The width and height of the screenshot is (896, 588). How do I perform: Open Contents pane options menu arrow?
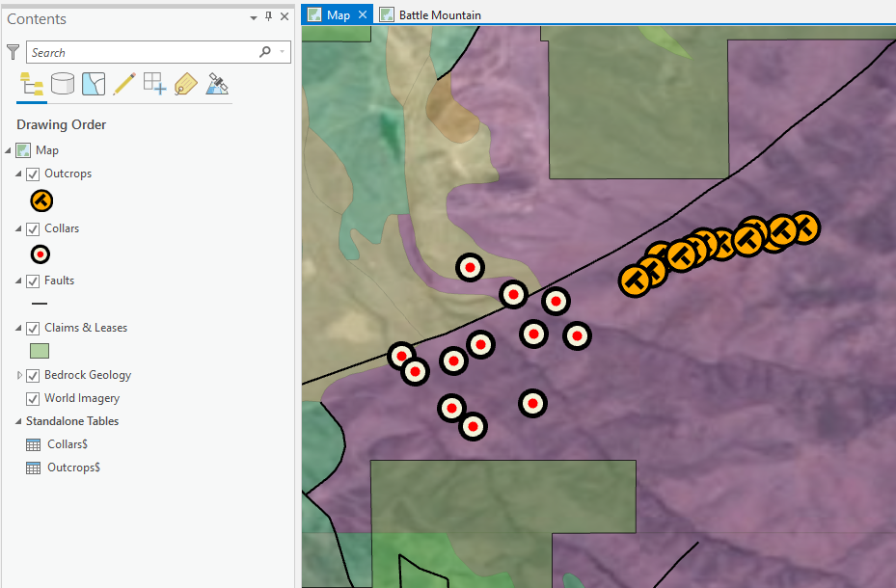point(253,17)
